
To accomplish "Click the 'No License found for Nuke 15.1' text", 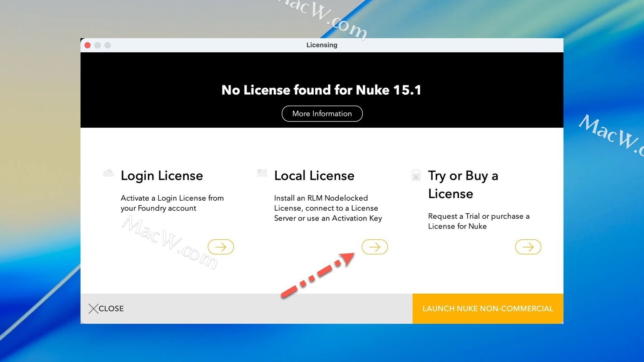I will tap(322, 90).
